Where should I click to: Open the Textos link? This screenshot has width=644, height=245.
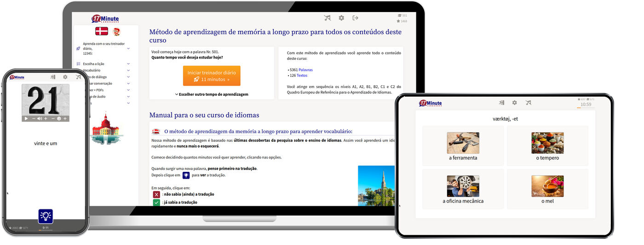(x=302, y=75)
